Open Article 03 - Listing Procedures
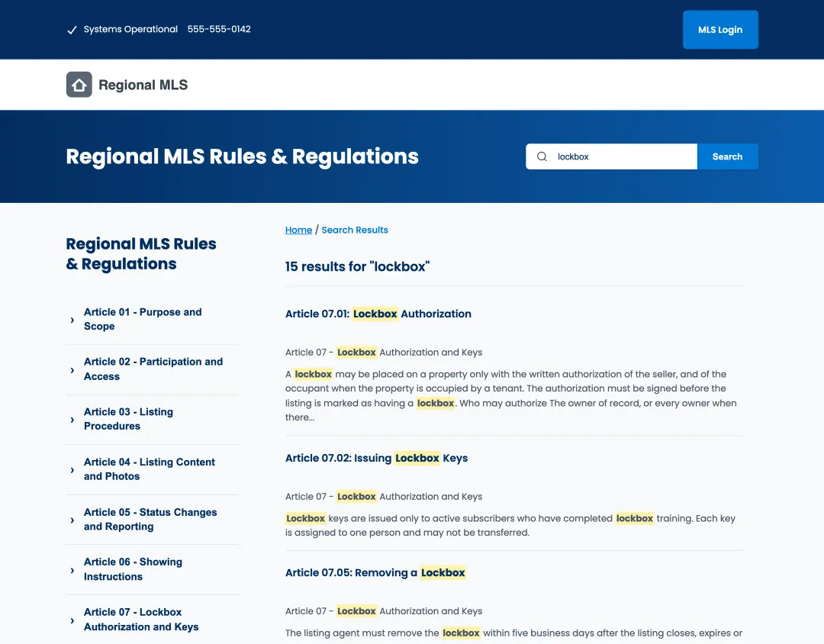This screenshot has height=644, width=824. (128, 419)
